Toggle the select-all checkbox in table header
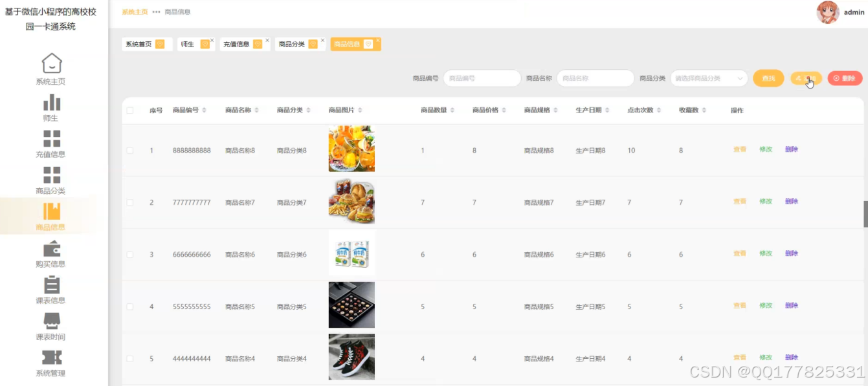This screenshot has height=386, width=868. [x=128, y=109]
